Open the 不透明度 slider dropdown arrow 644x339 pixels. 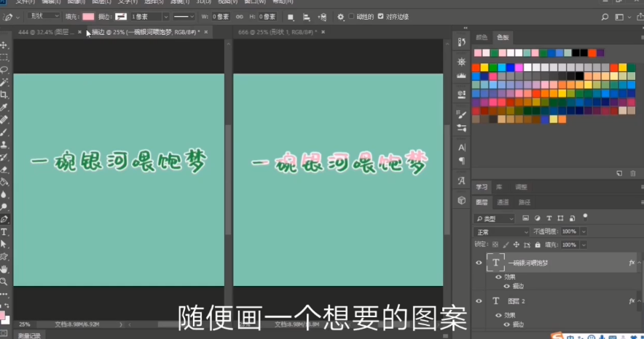tap(584, 231)
